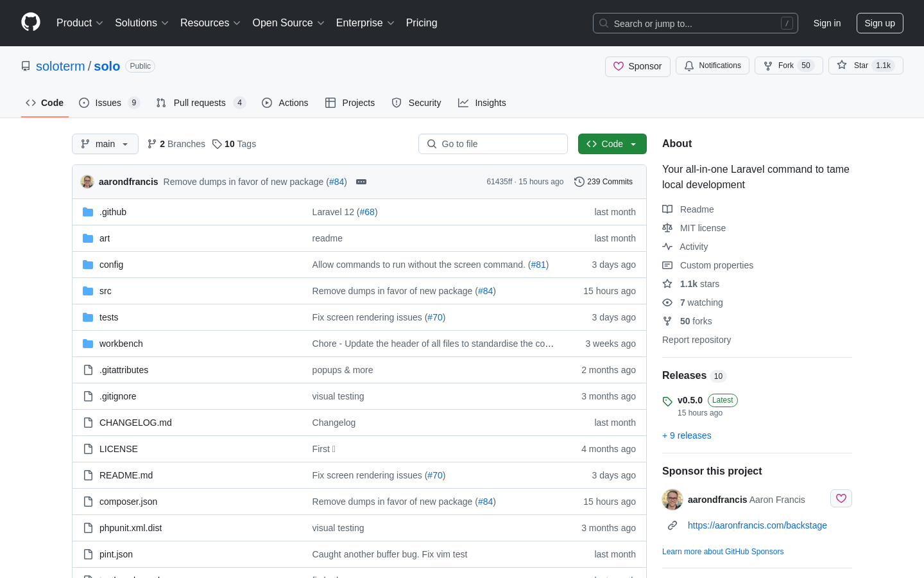Screen dimensions: 924x578
Task: Open the Open Source dropdown menu
Action: tap(289, 22)
